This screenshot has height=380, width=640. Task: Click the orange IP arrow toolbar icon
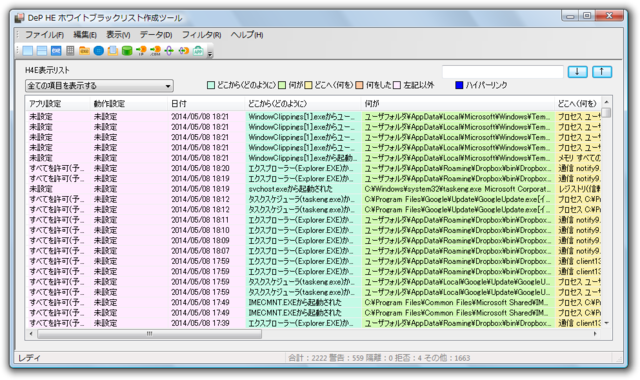[x=141, y=51]
